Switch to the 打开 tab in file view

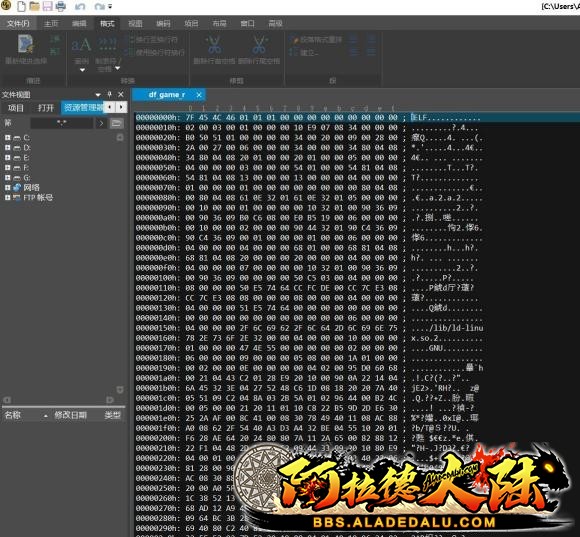46,108
